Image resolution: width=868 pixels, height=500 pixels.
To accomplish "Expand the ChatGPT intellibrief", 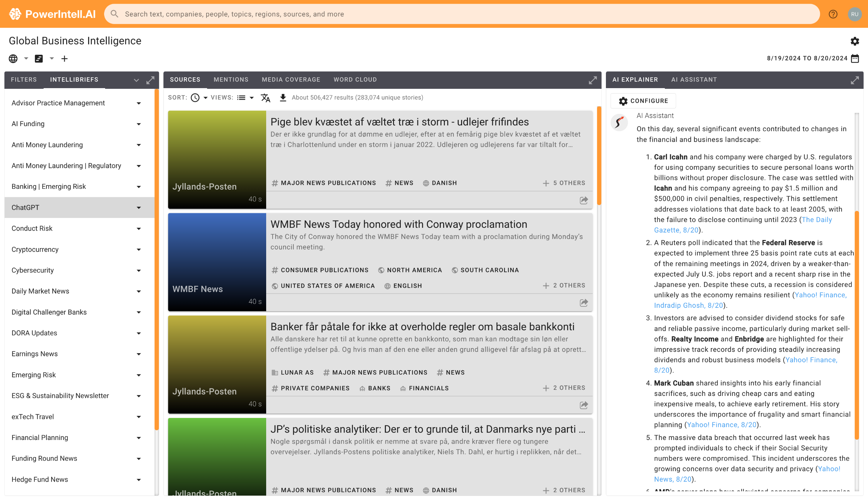I will click(138, 208).
